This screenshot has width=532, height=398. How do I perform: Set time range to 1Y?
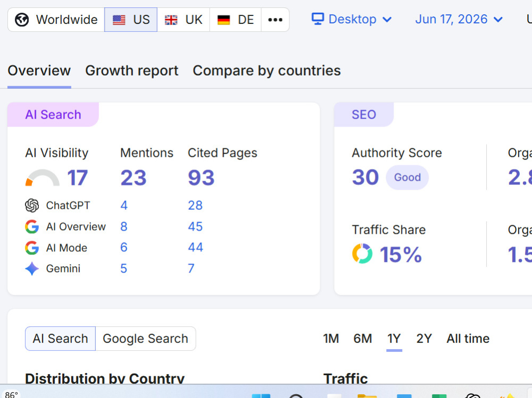click(394, 338)
